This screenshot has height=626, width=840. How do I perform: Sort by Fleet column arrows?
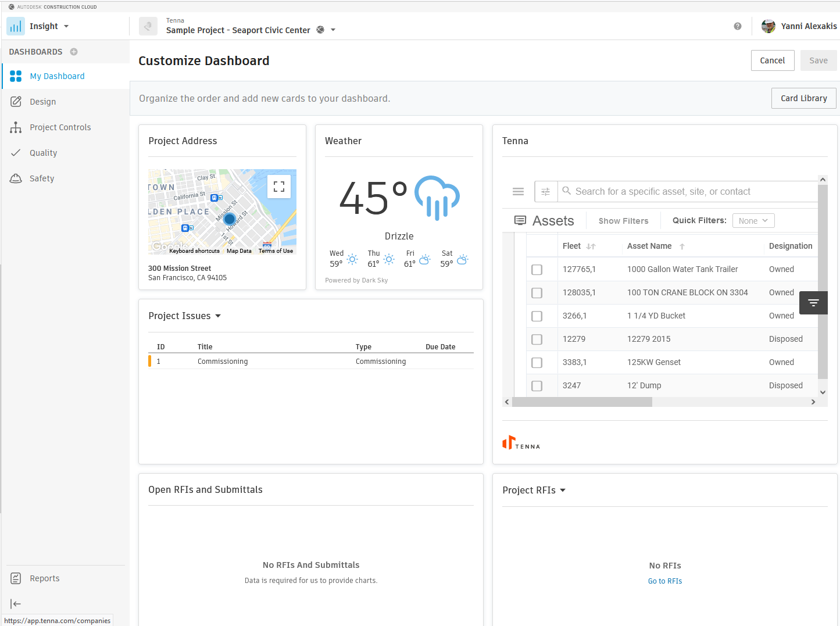(591, 246)
